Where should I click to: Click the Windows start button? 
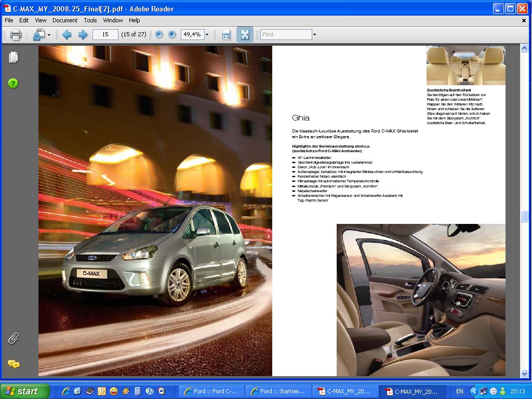[25, 391]
